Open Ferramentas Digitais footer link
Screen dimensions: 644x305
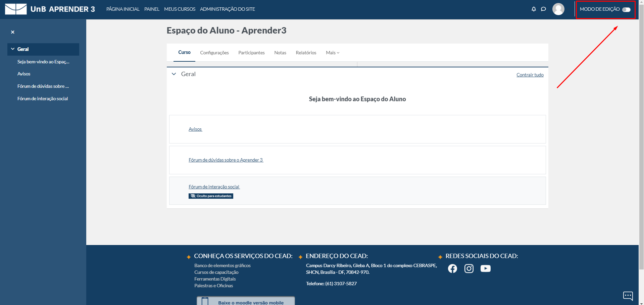(x=215, y=279)
